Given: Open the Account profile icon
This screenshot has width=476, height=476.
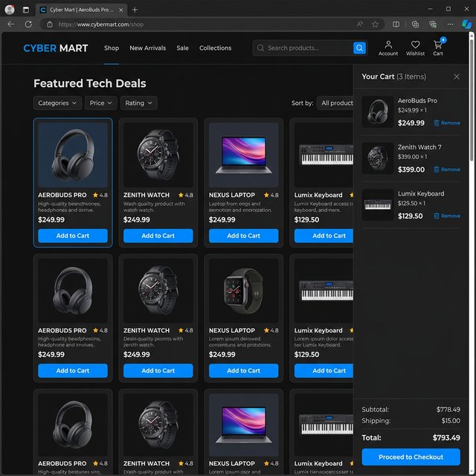Looking at the screenshot, I should tap(388, 48).
